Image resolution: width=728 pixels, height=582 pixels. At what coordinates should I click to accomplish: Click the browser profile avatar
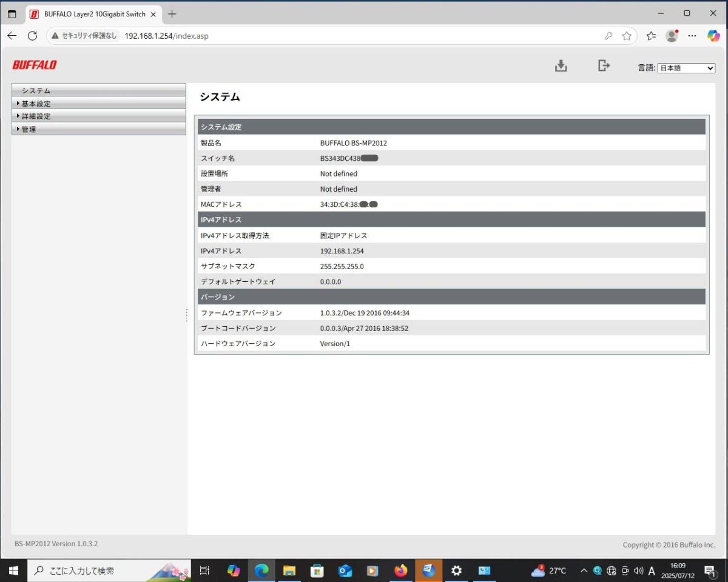click(x=672, y=36)
